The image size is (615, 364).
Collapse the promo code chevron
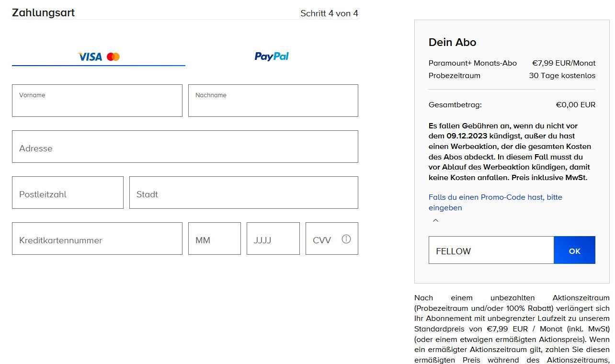[x=435, y=221]
